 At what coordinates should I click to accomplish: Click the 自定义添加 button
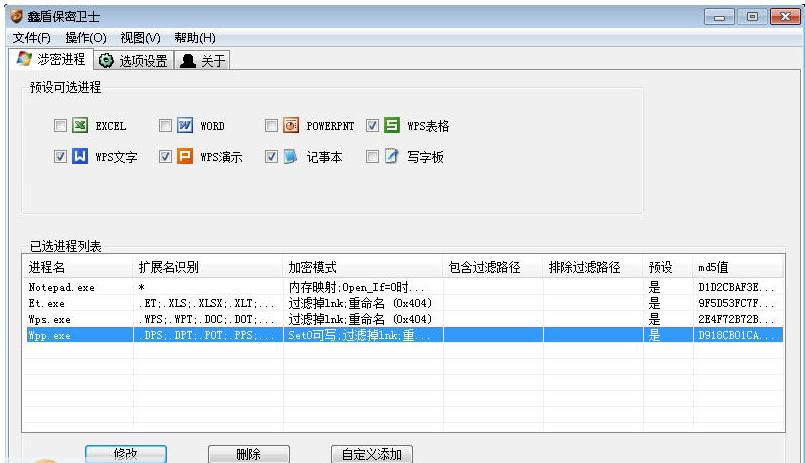[371, 454]
